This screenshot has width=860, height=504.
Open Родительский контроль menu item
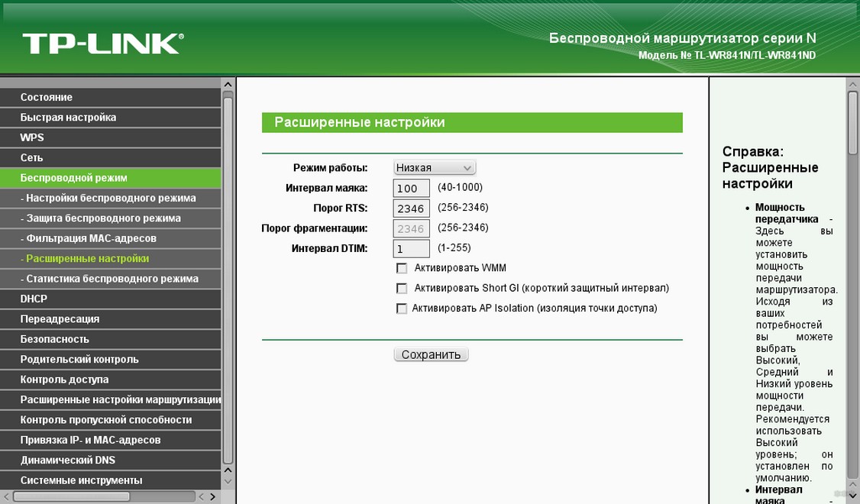79,359
